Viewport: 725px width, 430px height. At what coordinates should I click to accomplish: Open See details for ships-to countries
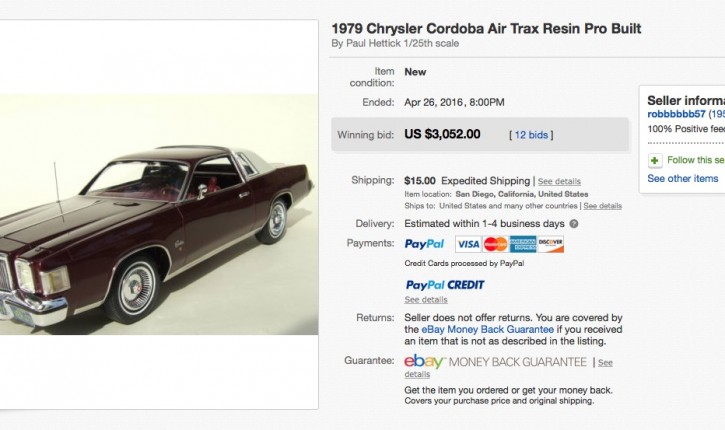tap(603, 206)
